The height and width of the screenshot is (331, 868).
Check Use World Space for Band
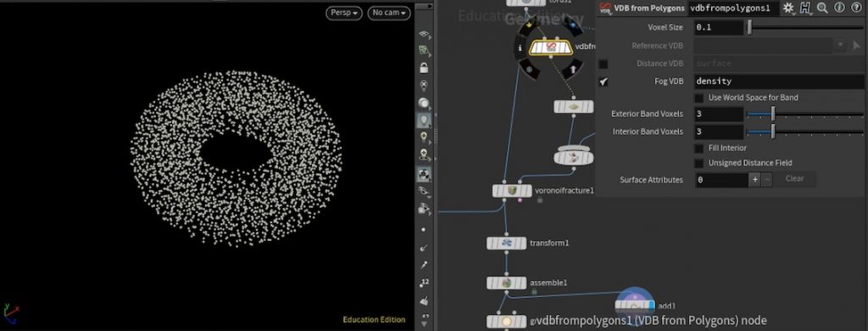pyautogui.click(x=699, y=98)
